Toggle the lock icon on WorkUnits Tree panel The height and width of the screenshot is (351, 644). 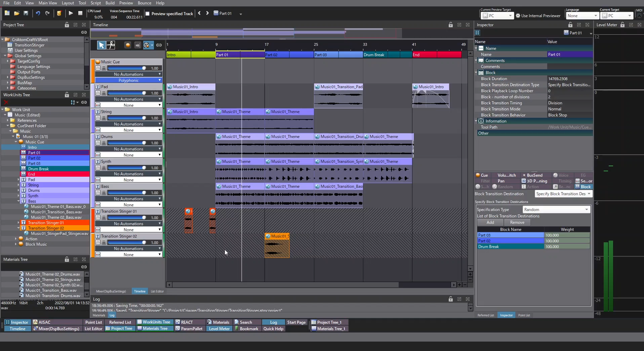point(67,95)
